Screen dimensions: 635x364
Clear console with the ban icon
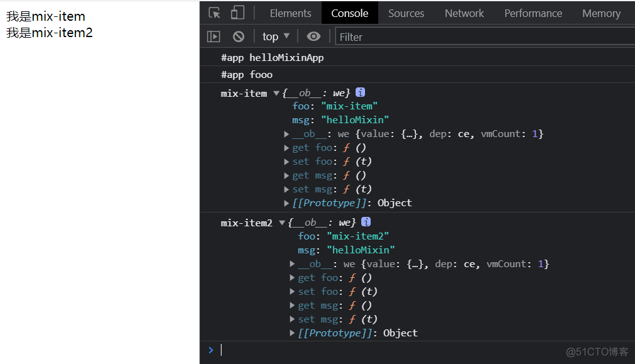click(239, 37)
